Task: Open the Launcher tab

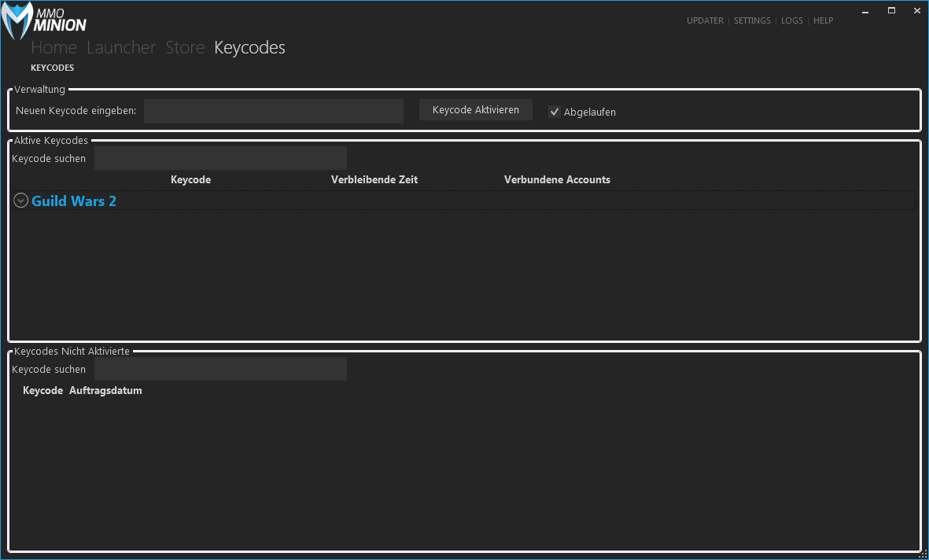Action: (x=121, y=48)
